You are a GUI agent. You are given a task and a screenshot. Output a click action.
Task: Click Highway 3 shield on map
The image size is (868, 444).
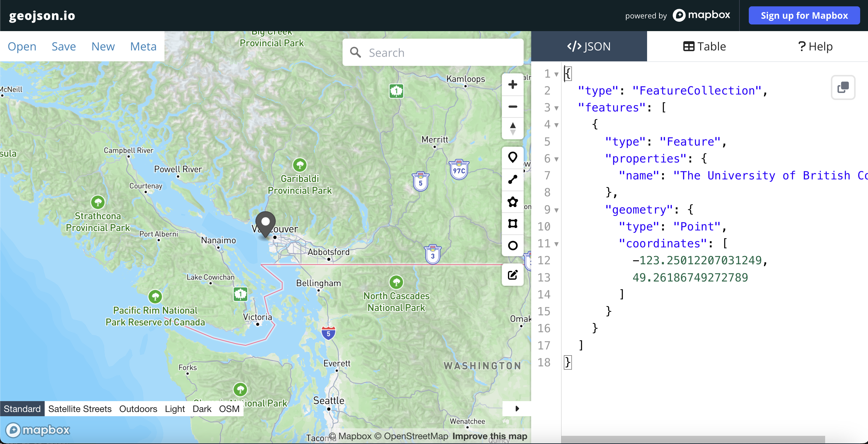click(x=433, y=255)
